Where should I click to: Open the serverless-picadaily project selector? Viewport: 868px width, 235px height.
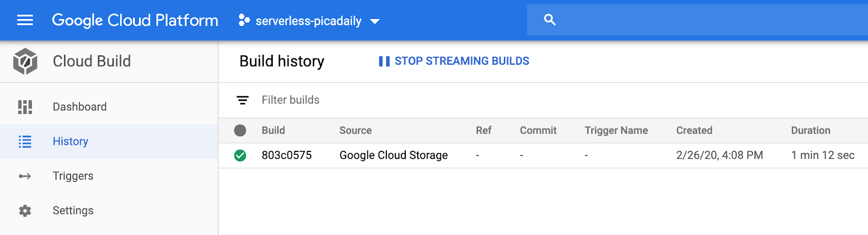(x=308, y=21)
